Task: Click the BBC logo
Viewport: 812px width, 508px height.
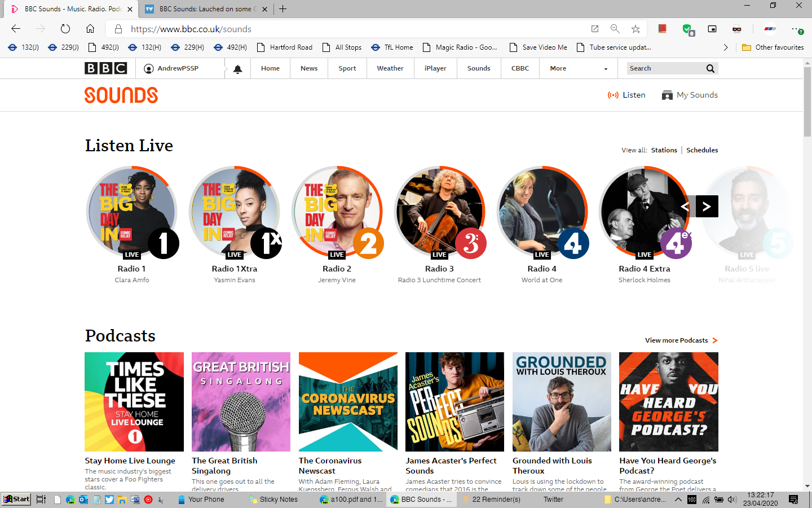Action: (x=105, y=68)
